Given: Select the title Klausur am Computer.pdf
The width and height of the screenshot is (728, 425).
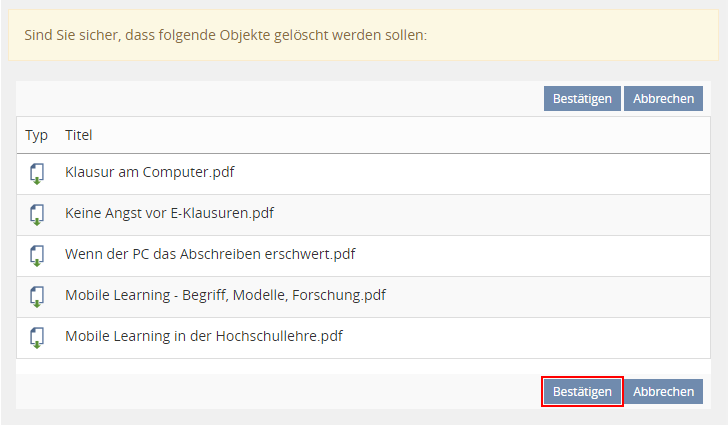Looking at the screenshot, I should (x=149, y=172).
